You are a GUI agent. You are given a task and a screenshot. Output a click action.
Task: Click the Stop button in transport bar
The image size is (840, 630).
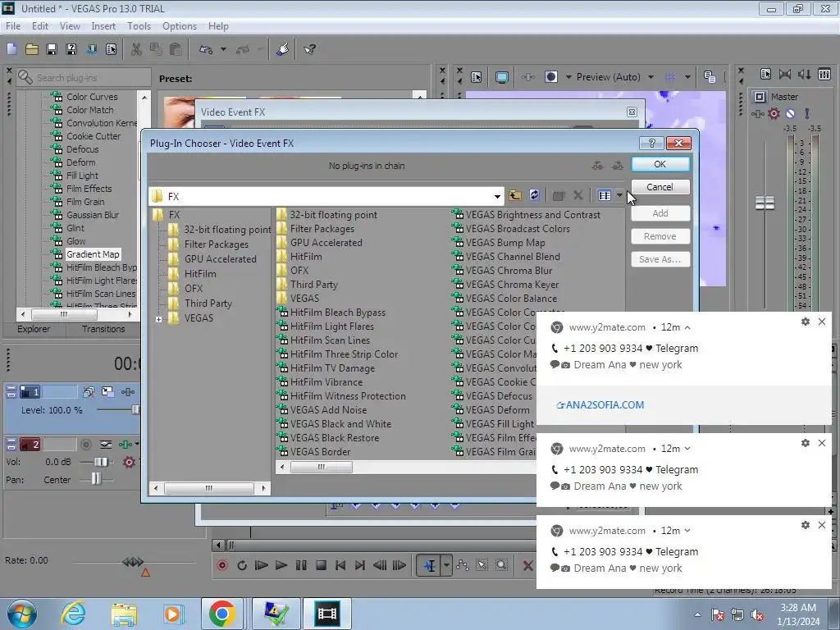tap(321, 565)
